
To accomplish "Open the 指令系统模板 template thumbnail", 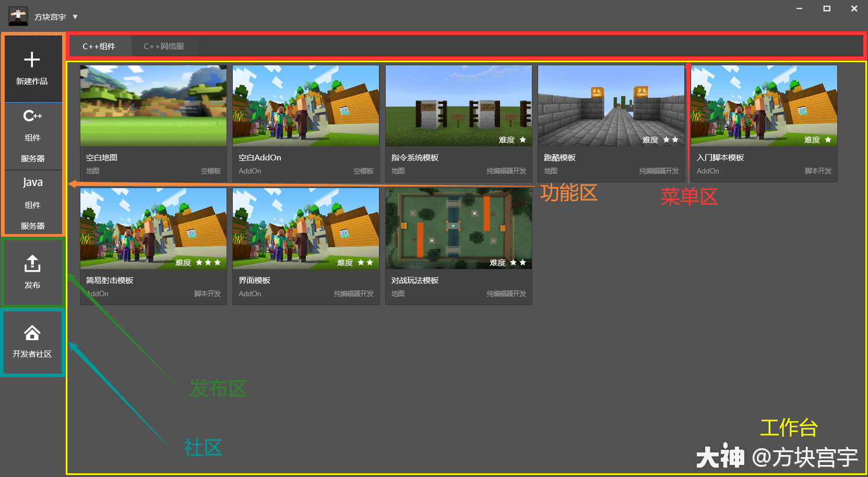I will tap(458, 106).
